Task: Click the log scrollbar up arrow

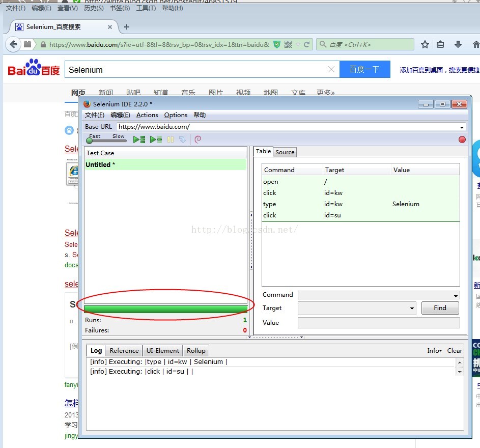Action: [x=459, y=362]
